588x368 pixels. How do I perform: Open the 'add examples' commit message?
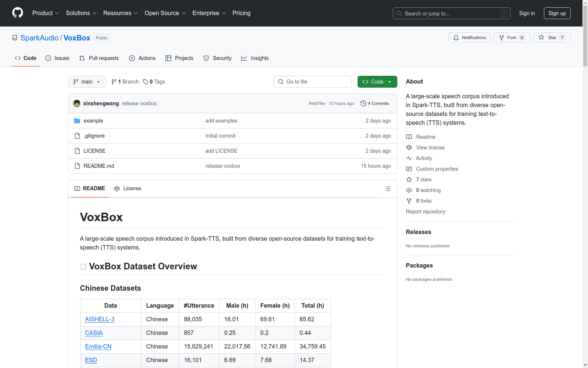(221, 121)
